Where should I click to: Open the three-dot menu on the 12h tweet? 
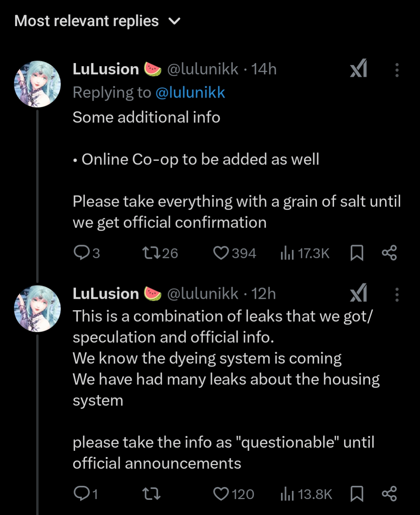coord(397,294)
